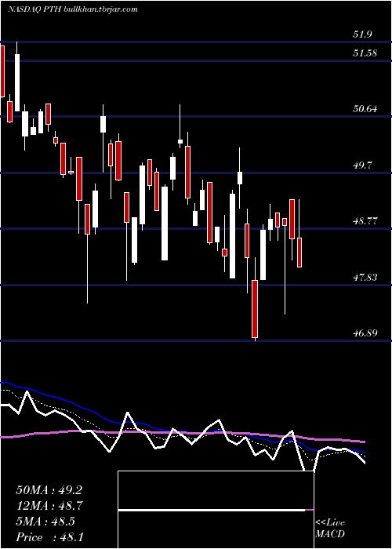
Task: Click the tall red candle touching 46.89
Action: [x=255, y=309]
